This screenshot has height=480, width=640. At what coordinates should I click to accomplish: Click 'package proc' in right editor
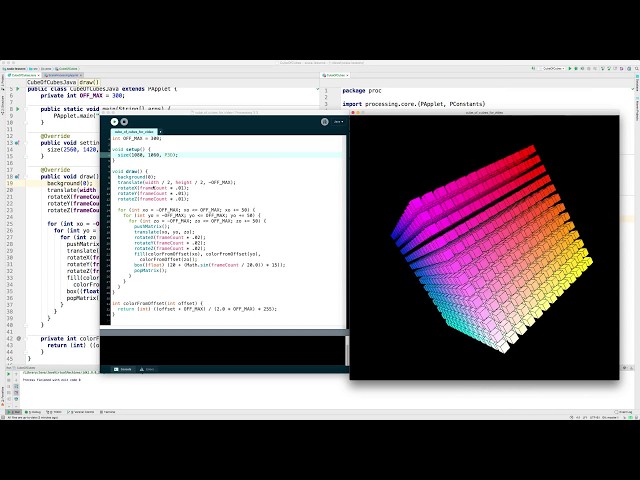coord(362,91)
